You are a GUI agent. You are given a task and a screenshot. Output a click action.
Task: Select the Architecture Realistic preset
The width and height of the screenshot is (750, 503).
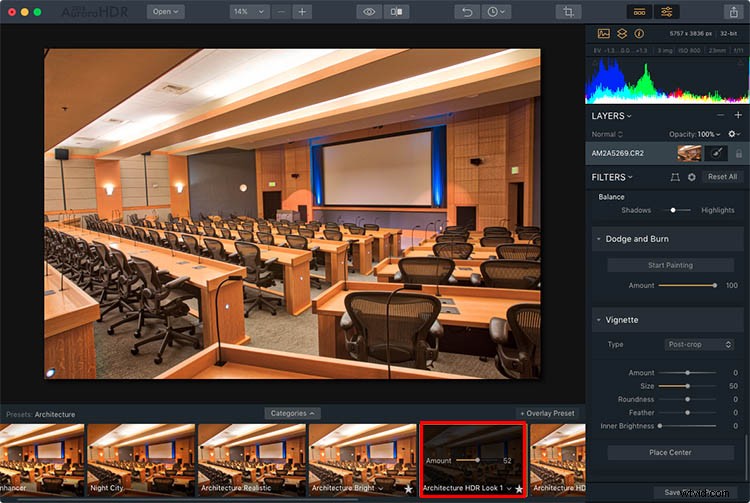[252, 460]
